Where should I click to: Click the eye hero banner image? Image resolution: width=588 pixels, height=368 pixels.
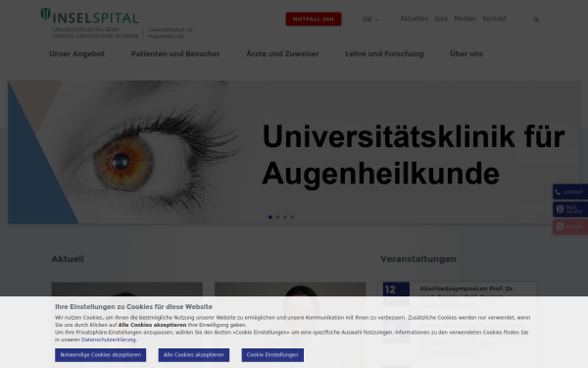294,152
